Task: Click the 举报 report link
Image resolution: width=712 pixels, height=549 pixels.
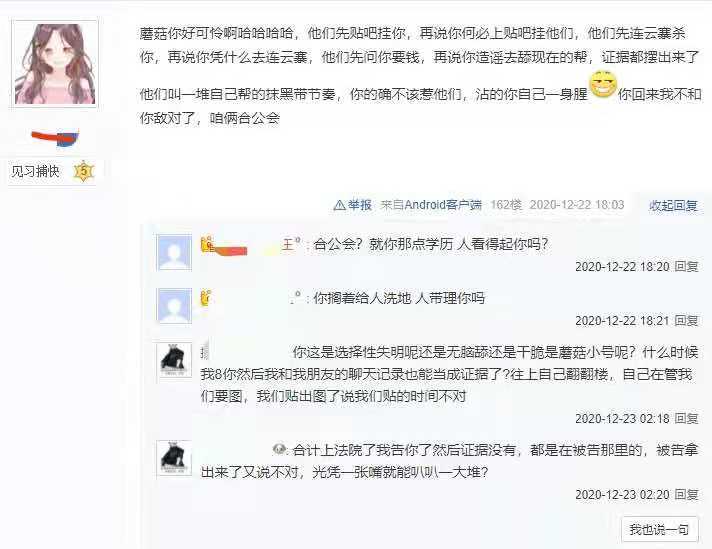Action: pos(359,205)
